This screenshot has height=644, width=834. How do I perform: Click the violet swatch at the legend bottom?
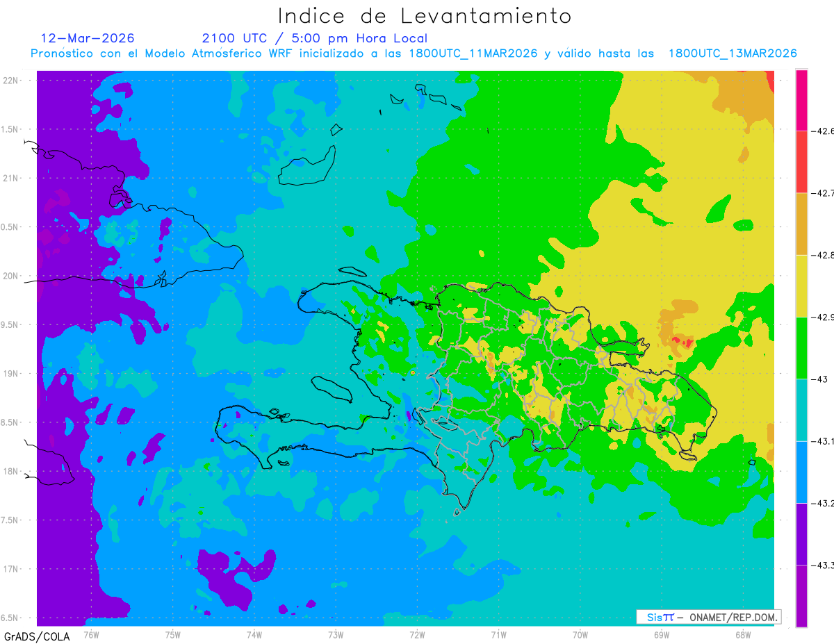tap(801, 596)
